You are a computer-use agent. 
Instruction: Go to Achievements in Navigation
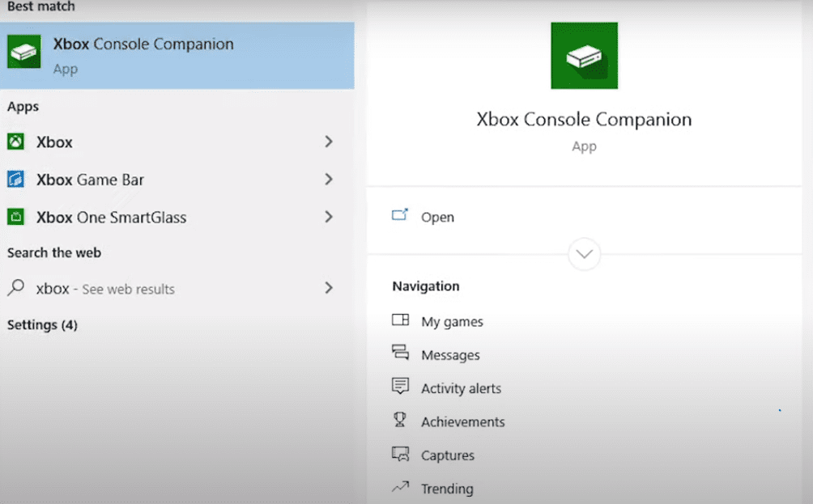[x=463, y=422]
